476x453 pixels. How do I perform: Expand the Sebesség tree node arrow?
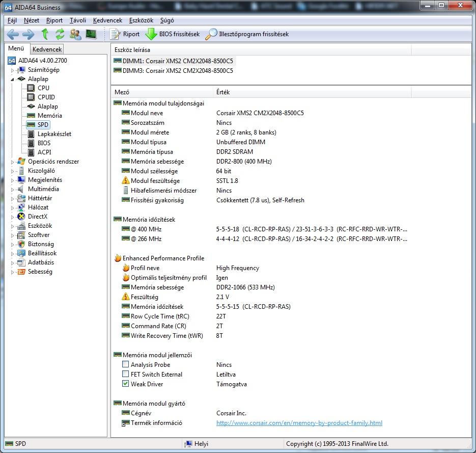tap(12, 272)
